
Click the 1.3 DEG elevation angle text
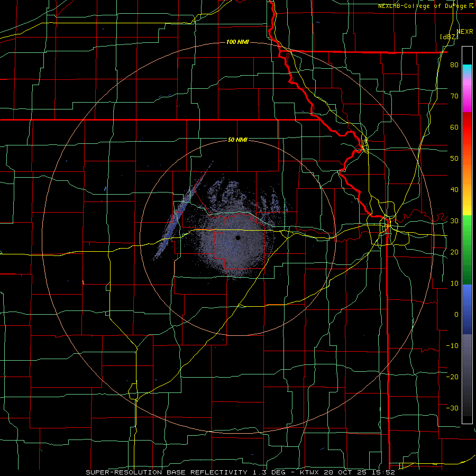(x=269, y=472)
